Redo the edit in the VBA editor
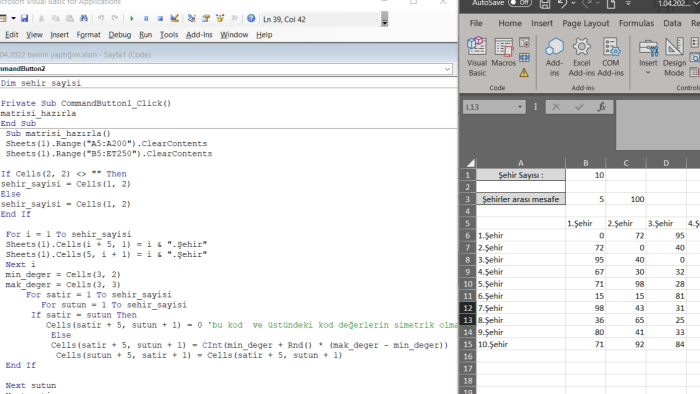Screen dimensions: 700x394 pyautogui.click(x=115, y=18)
